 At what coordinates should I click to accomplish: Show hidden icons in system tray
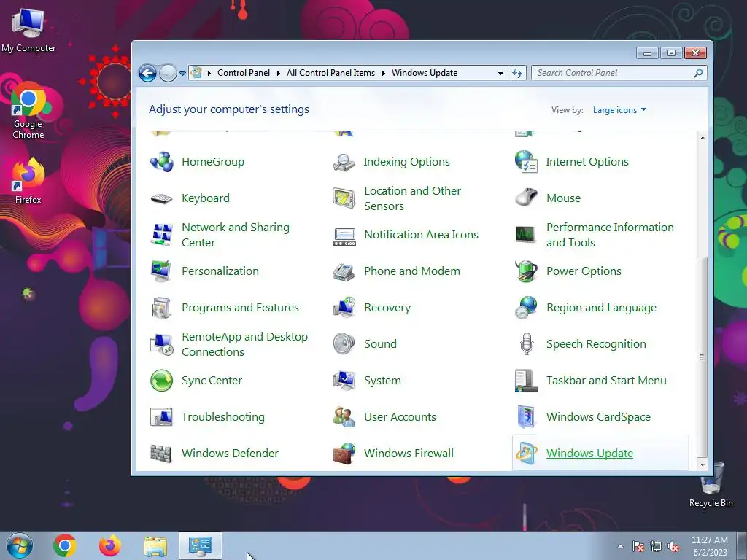coord(620,546)
